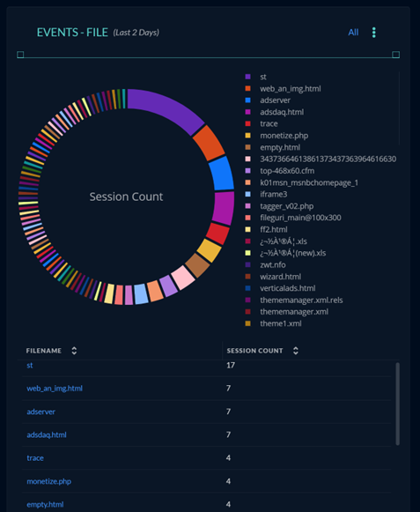Open trace link in table
This screenshot has height=512, width=420.
click(x=35, y=457)
